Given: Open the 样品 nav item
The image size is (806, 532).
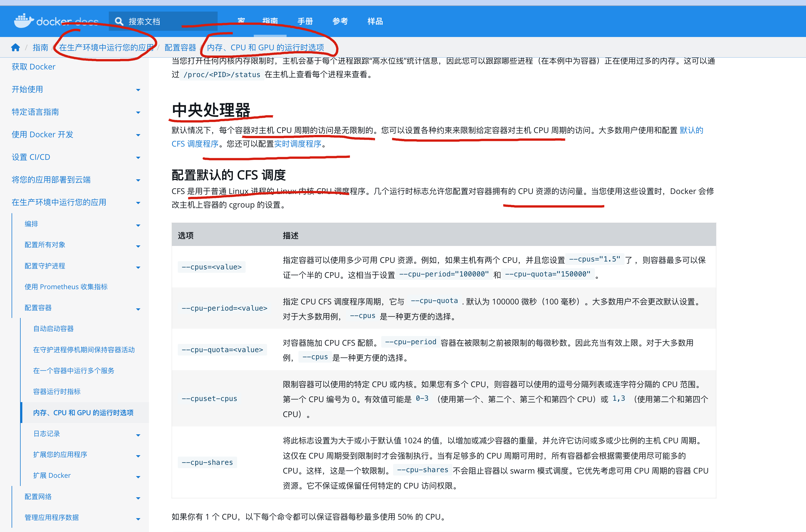Looking at the screenshot, I should coord(375,21).
